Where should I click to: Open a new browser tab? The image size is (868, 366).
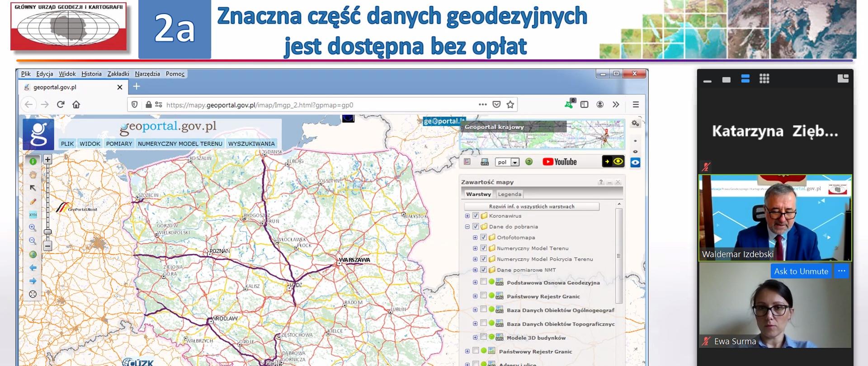point(137,86)
